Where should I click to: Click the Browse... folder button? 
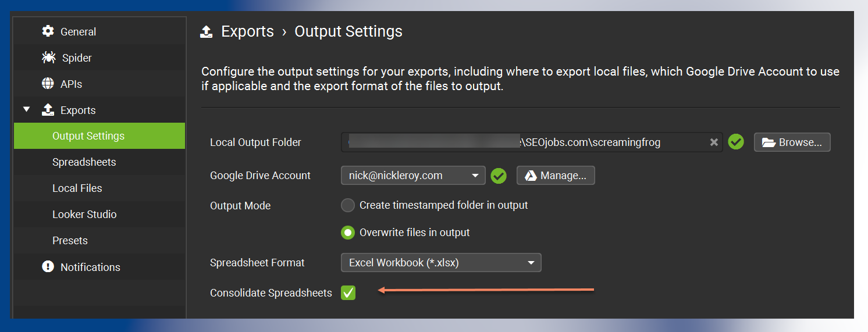[792, 142]
